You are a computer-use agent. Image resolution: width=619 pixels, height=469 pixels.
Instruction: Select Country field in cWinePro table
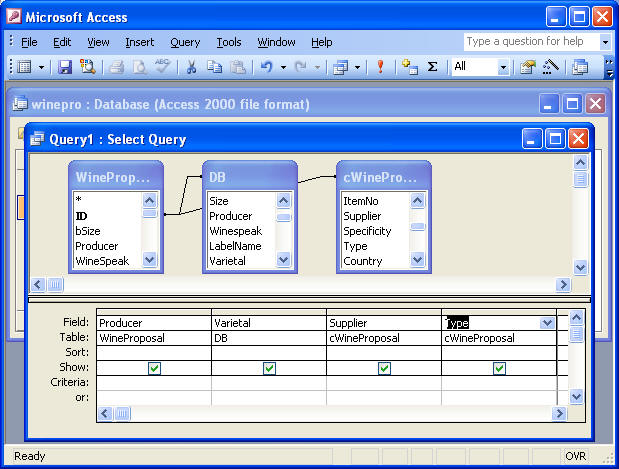click(363, 261)
